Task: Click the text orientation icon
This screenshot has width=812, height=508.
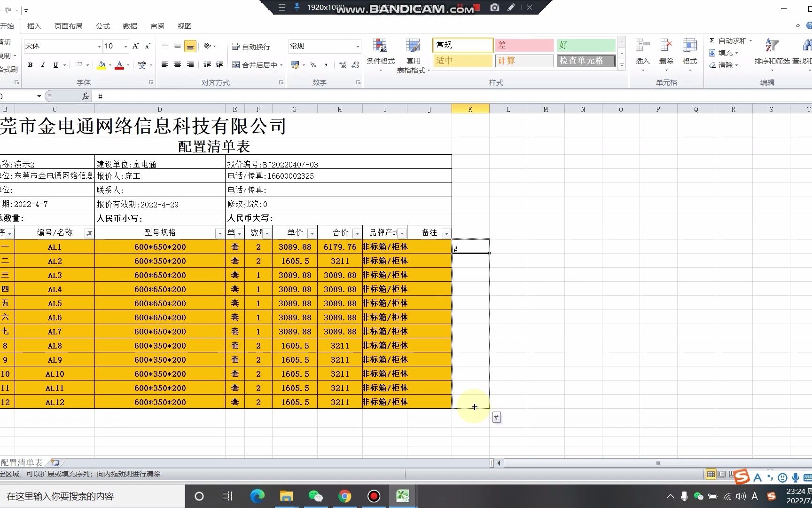Action: click(x=208, y=46)
